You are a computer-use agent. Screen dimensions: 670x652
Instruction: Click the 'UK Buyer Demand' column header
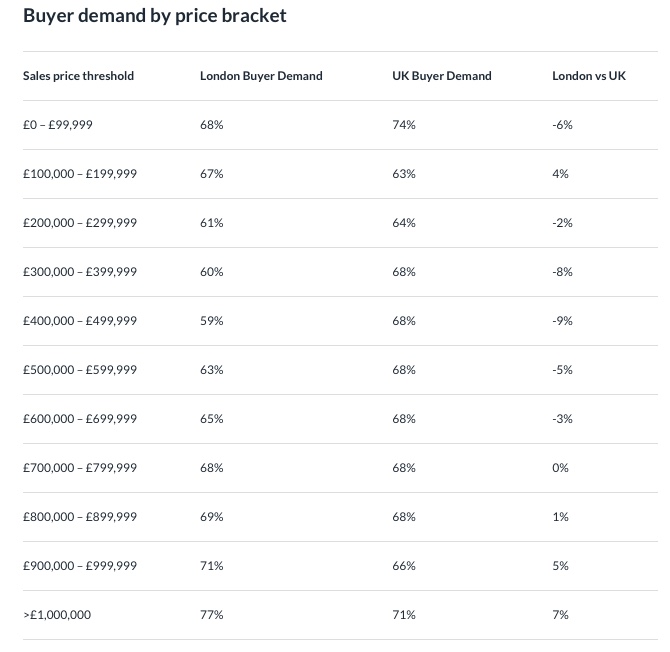click(441, 76)
